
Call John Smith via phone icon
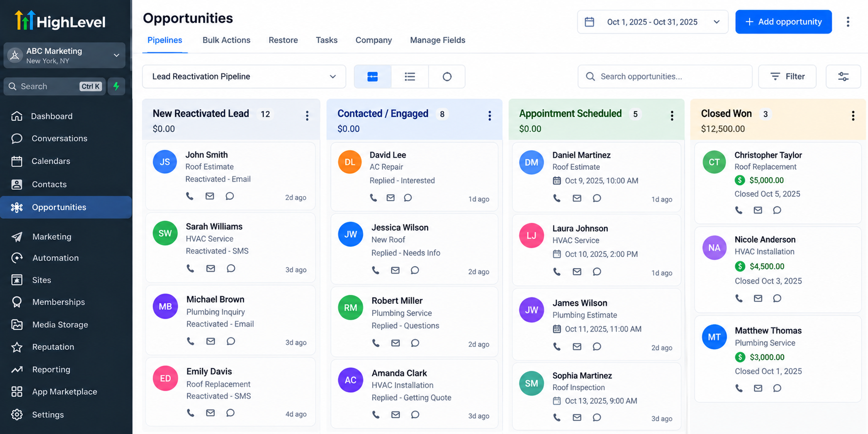[190, 196]
